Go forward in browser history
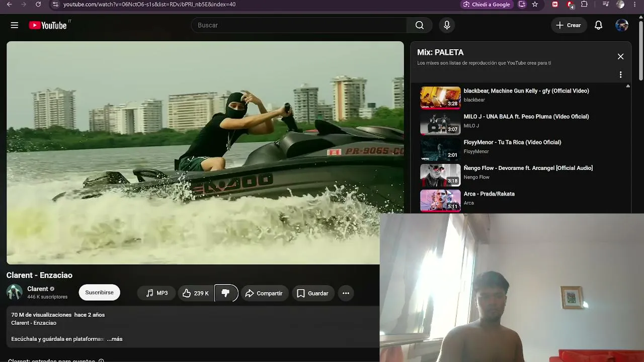Viewport: 644px width, 362px height. coord(23,5)
